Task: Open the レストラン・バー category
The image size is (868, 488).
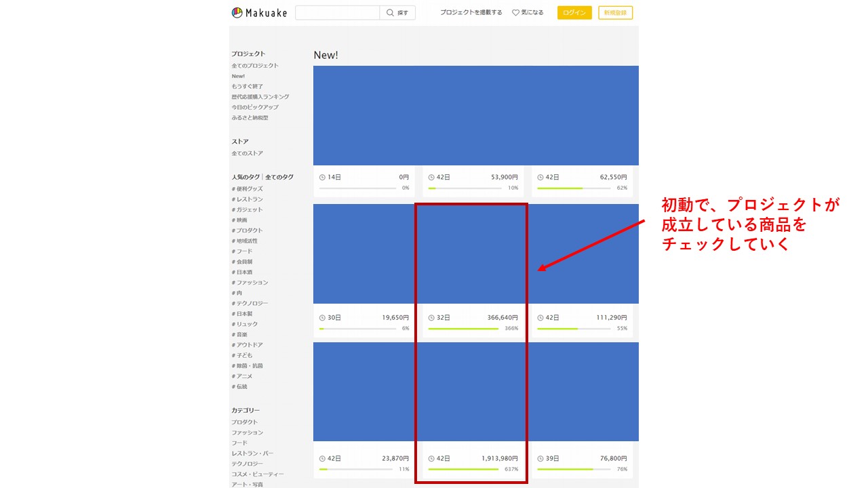Action: tap(253, 453)
